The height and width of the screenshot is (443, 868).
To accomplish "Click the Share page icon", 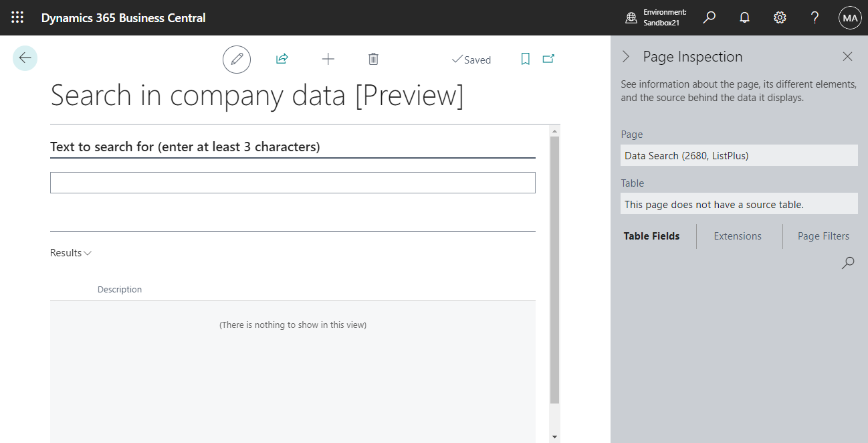I will (282, 59).
